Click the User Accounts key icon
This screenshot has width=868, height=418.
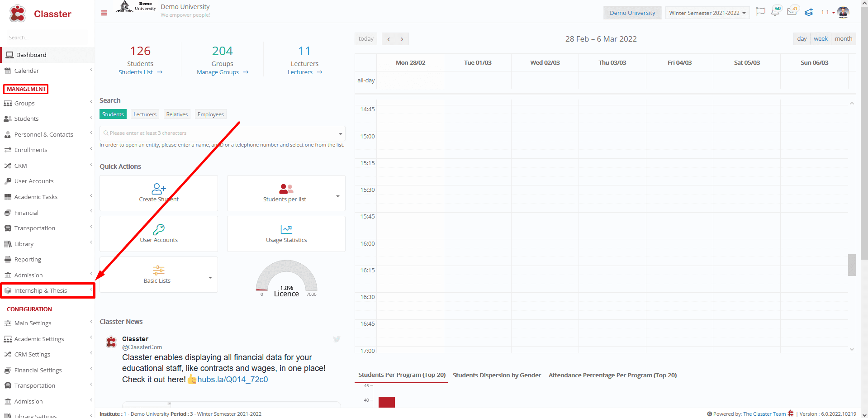point(159,229)
